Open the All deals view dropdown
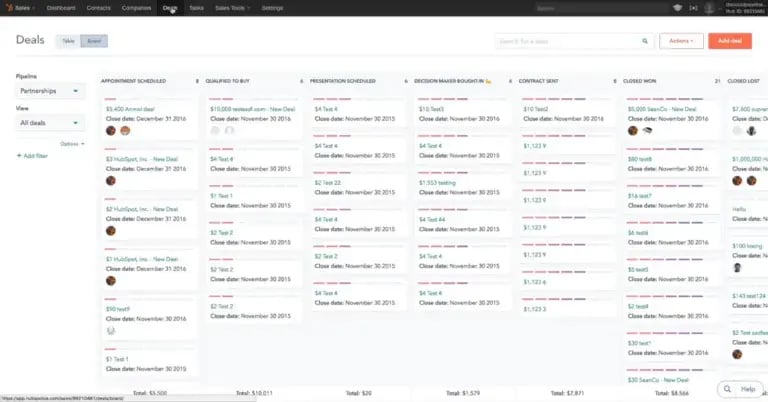The height and width of the screenshot is (402, 768). click(x=49, y=123)
